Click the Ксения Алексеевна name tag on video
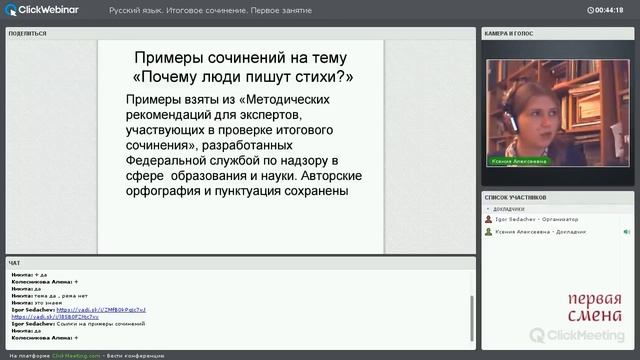 pyautogui.click(x=518, y=161)
